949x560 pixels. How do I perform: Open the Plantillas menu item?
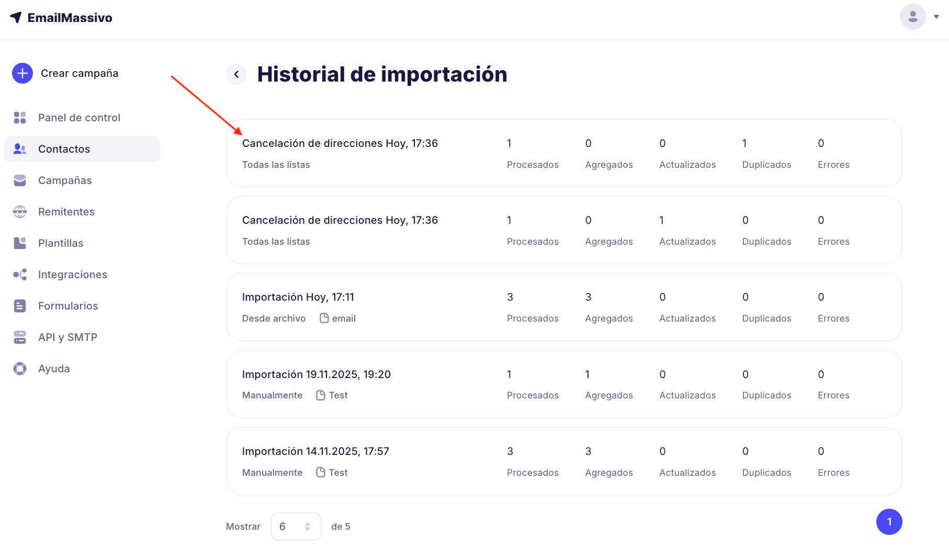click(x=61, y=243)
